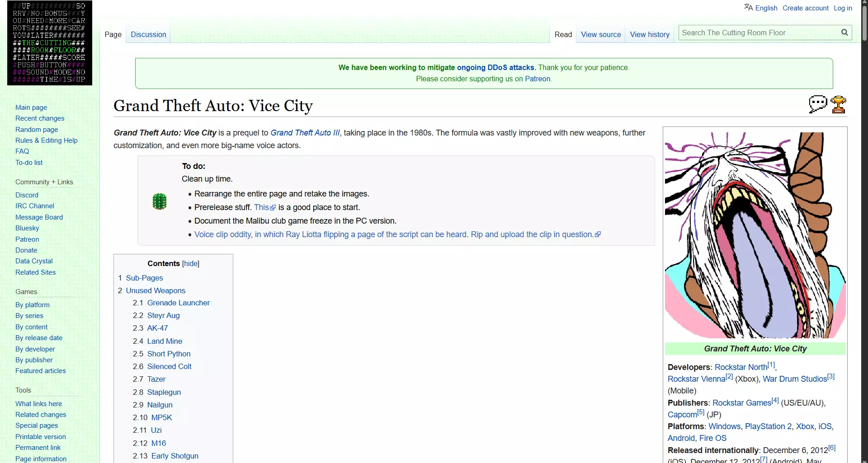Open the Data Crystal link
The image size is (868, 463).
pyautogui.click(x=34, y=261)
